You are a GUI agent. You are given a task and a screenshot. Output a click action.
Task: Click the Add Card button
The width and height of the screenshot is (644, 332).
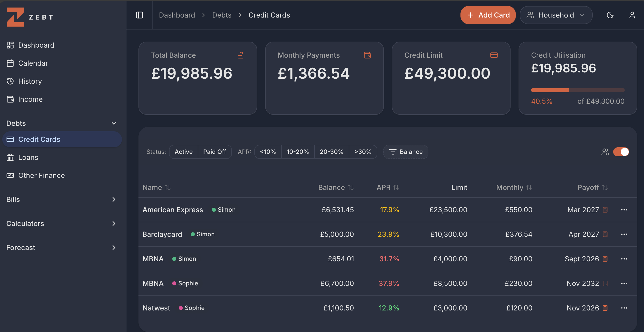coord(488,15)
